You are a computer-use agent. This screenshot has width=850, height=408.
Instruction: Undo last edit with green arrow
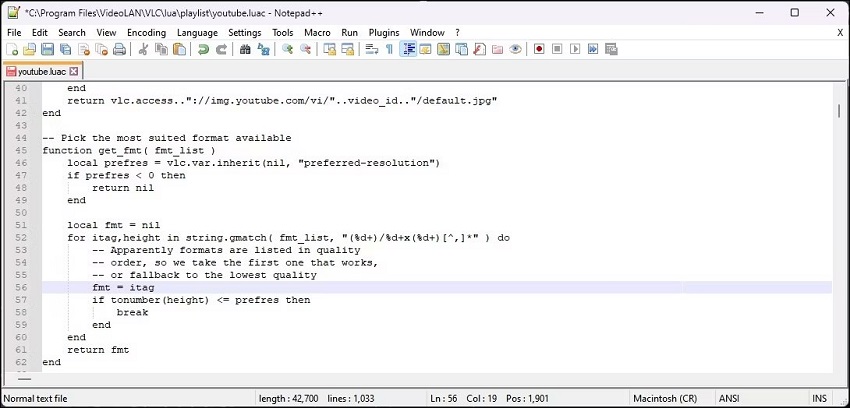(203, 49)
